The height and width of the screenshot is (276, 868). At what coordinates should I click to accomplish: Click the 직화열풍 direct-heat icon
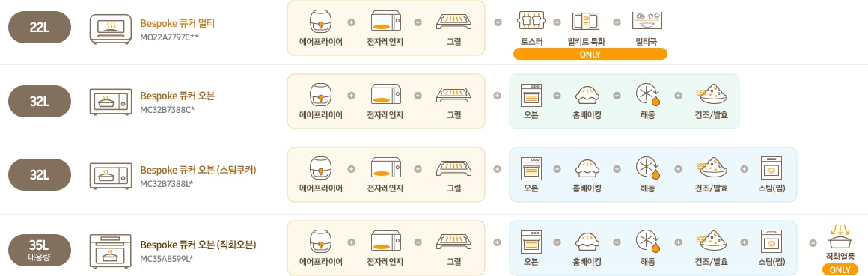(x=840, y=236)
